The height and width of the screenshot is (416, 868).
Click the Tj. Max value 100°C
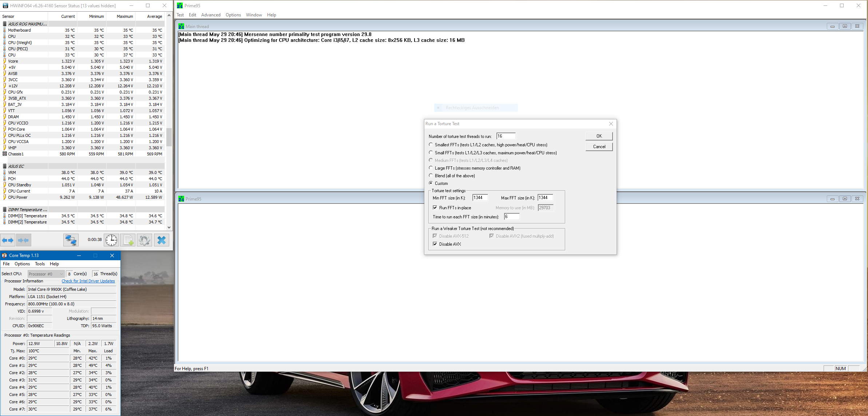(x=48, y=351)
